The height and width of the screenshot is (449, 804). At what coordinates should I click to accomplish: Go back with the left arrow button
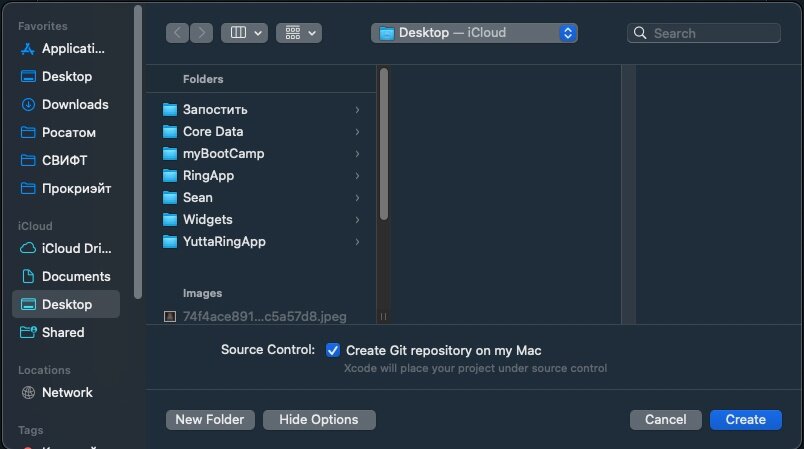(177, 33)
